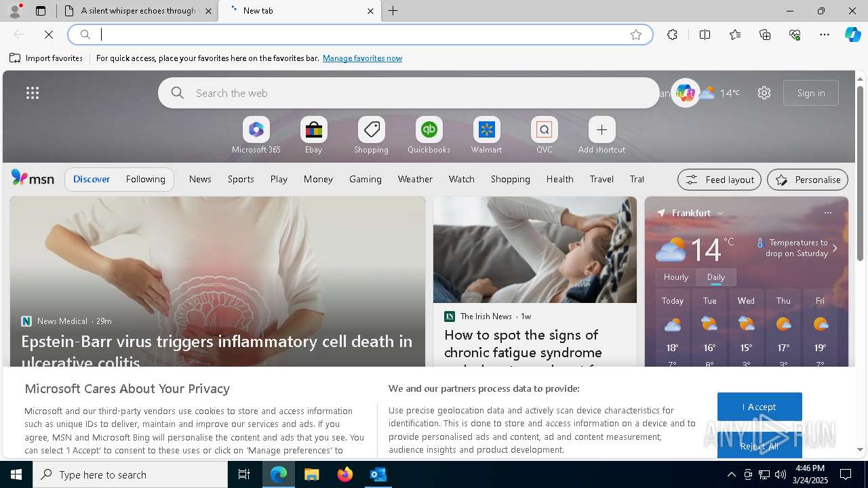The image size is (868, 488).
Task: Open the Ebay shortcut
Action: 313,136
